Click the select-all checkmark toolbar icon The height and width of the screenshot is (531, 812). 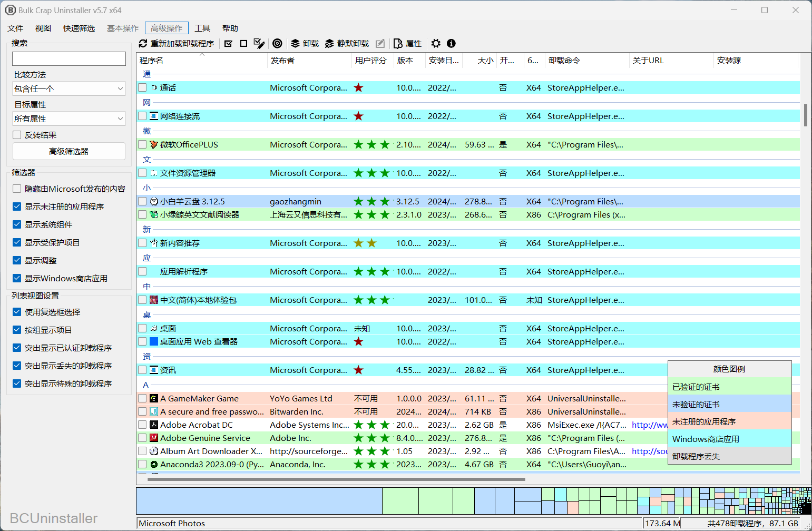click(x=228, y=43)
